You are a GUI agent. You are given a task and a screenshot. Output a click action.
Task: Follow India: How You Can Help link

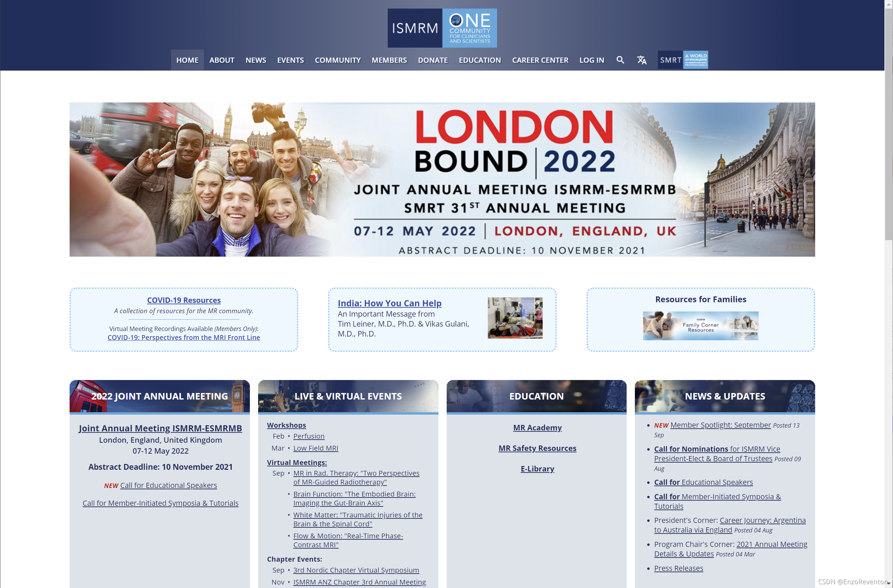pyautogui.click(x=389, y=303)
